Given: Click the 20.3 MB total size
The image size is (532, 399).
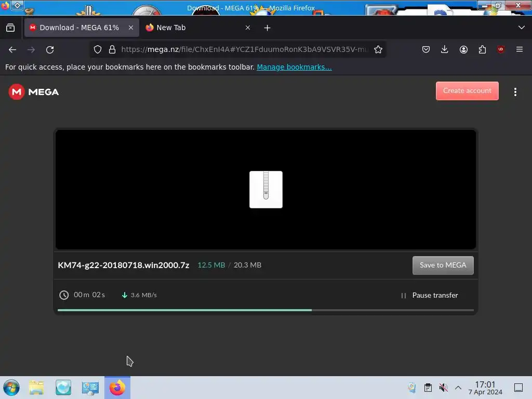Looking at the screenshot, I should 247,265.
